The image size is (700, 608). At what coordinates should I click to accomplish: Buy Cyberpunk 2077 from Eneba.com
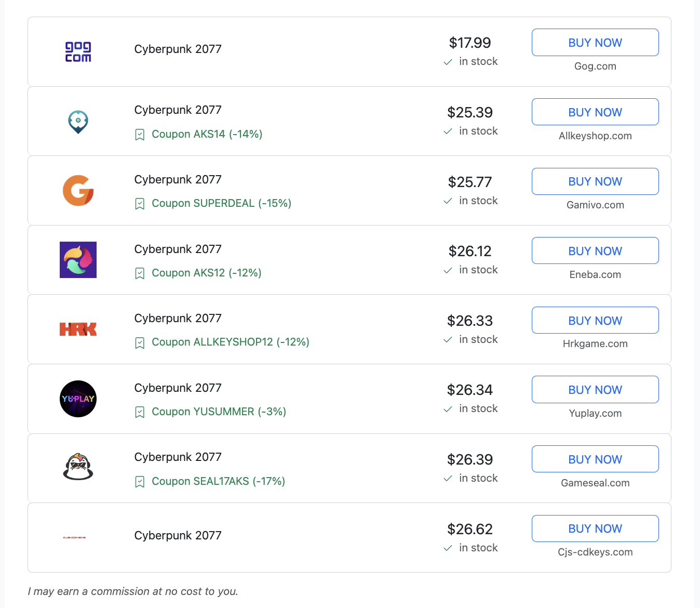(x=595, y=251)
